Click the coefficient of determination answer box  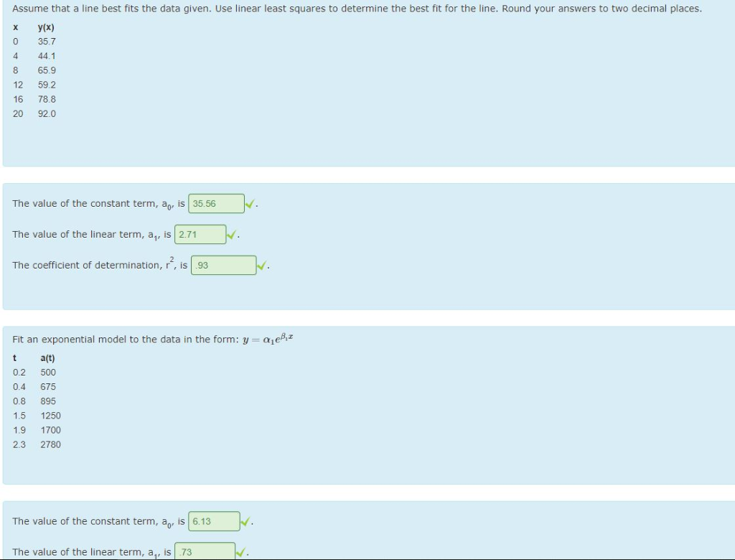pos(224,265)
